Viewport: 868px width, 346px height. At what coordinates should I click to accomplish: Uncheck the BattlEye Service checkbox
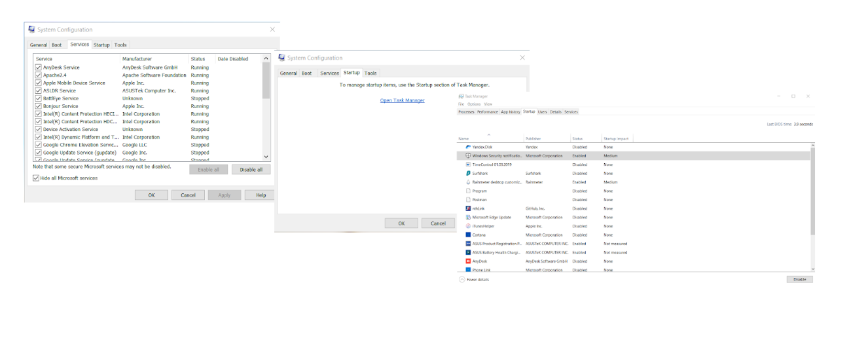pyautogui.click(x=39, y=98)
